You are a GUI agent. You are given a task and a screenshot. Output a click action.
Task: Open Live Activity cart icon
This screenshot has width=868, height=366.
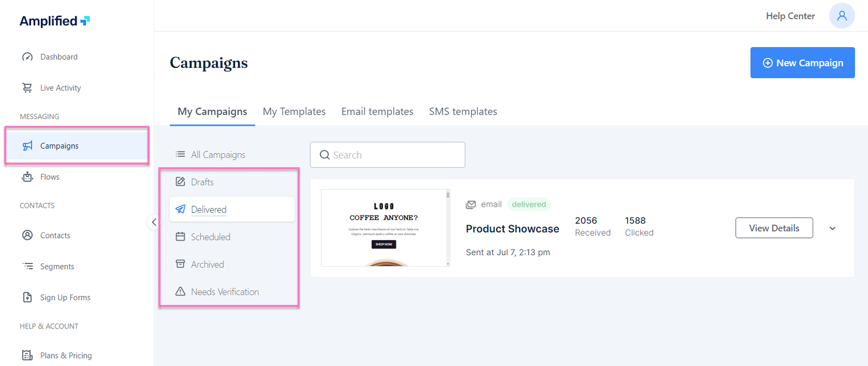tap(27, 88)
